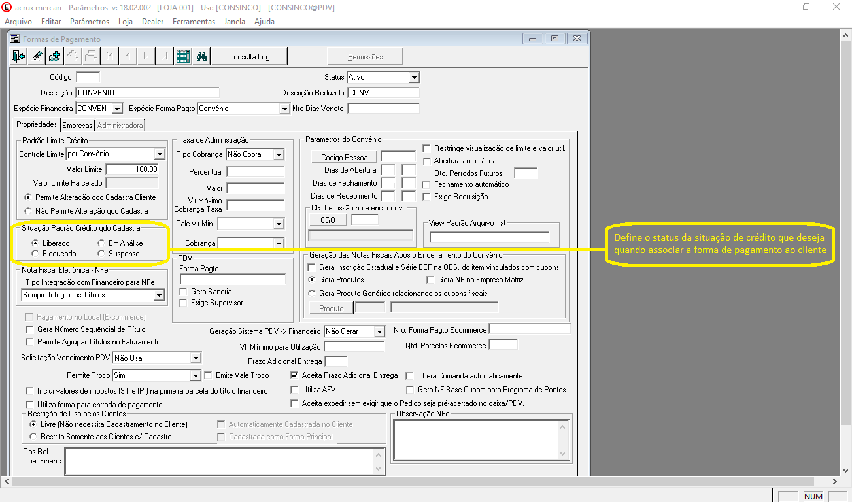Image resolution: width=852 pixels, height=504 pixels.
Task: Select the Liberado credit status option
Action: point(35,243)
